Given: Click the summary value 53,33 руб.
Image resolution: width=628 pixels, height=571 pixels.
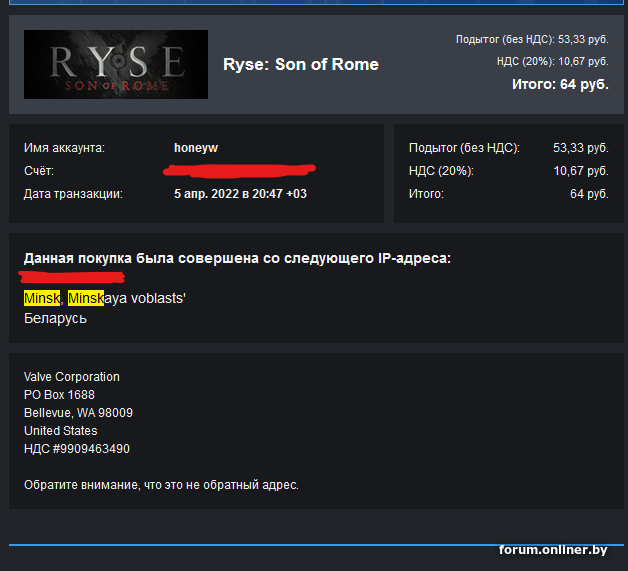Looking at the screenshot, I should (581, 148).
